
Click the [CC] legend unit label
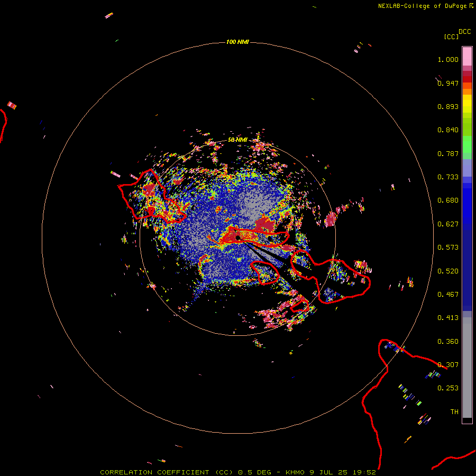pos(451,36)
